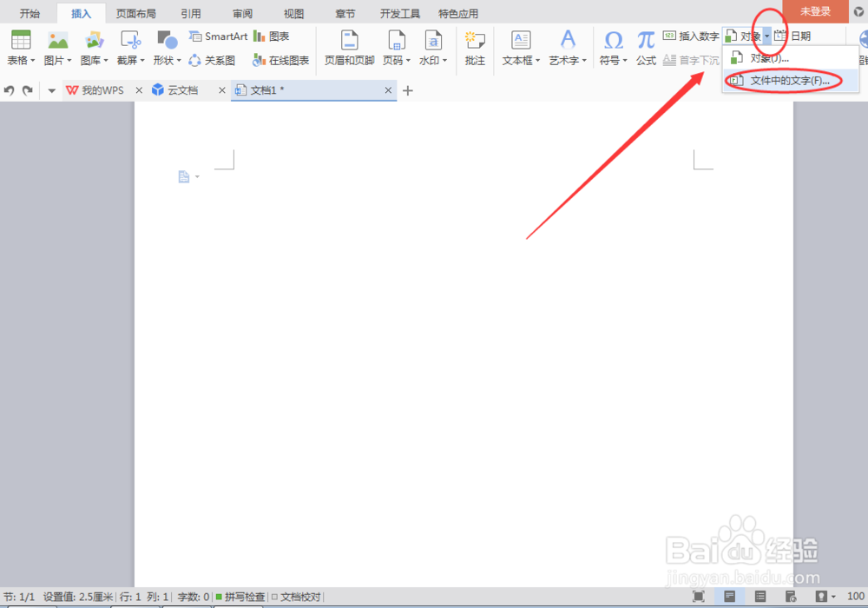This screenshot has width=868, height=608.
Task: Insert a table with the 表格 icon
Action: 21,41
